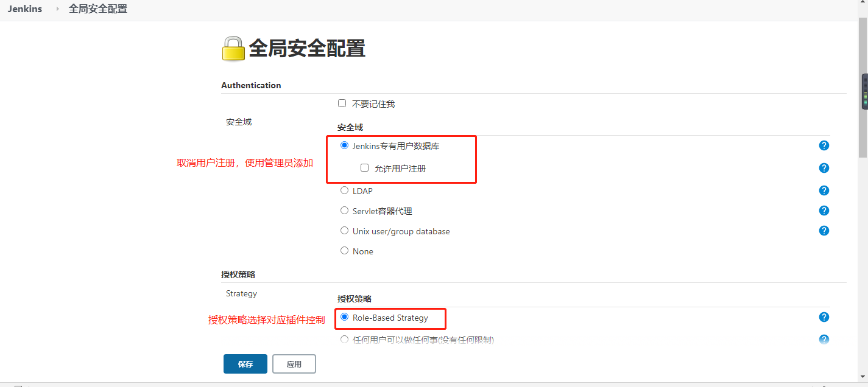Select LDAP as the security realm
The height and width of the screenshot is (387, 868).
pyautogui.click(x=344, y=190)
